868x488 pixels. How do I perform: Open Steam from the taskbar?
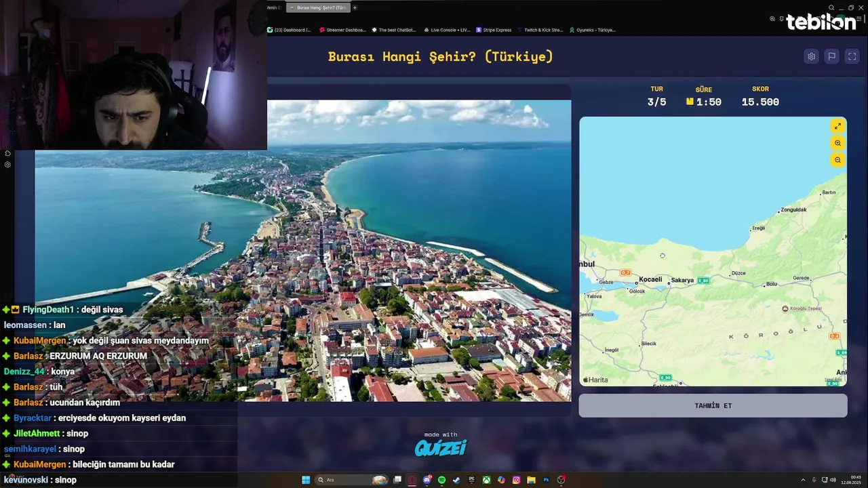[x=456, y=480]
